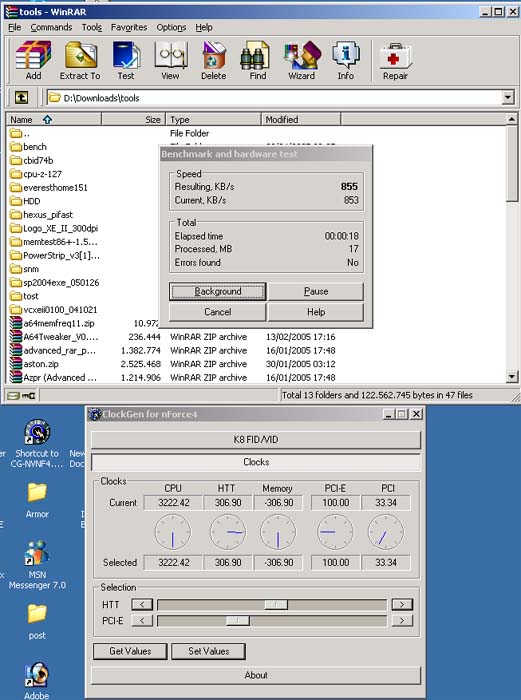Click Shortcut to CG-NVNF4 desktop icon

click(x=37, y=443)
